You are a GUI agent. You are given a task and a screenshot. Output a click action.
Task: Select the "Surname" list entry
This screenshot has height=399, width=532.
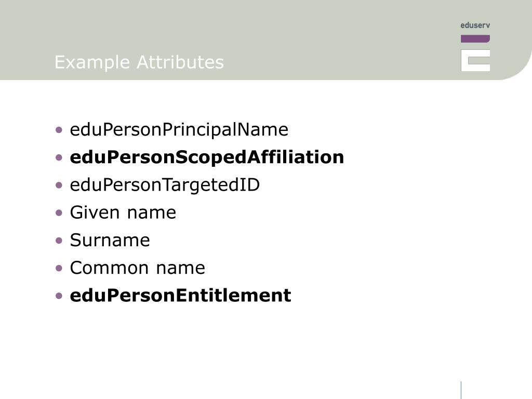[110, 240]
